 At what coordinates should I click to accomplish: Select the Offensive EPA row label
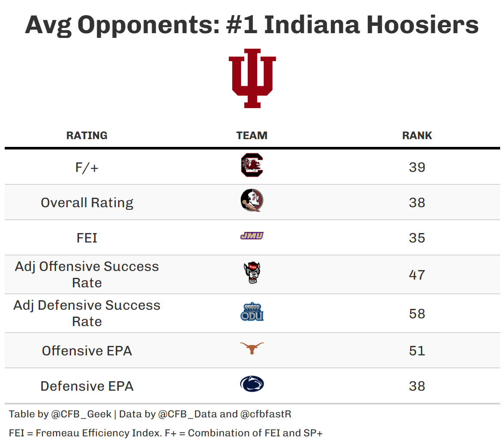[87, 351]
